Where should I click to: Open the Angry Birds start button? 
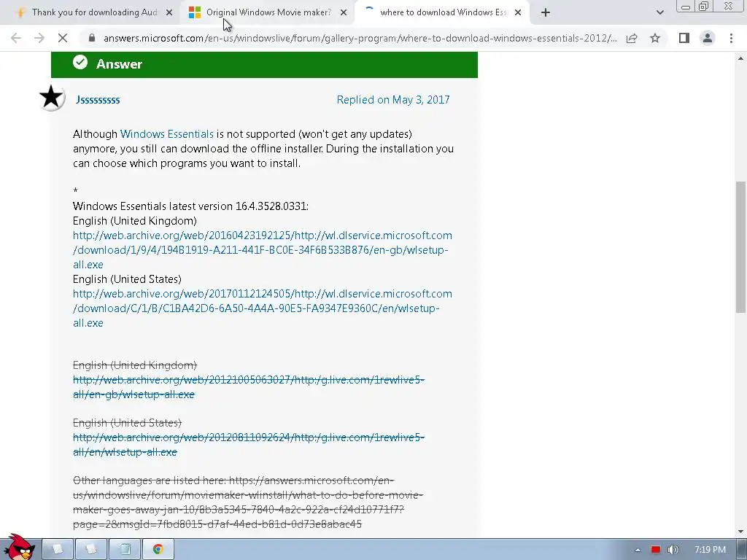pos(18,548)
